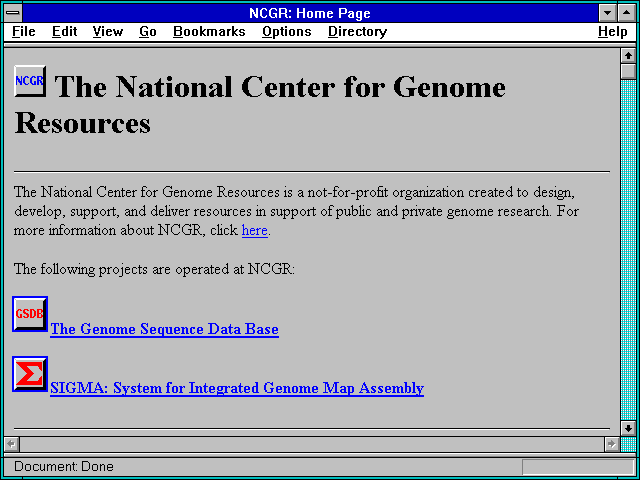This screenshot has height=480, width=640.
Task: Click the horizontal scrollbar right arrow
Action: coord(612,444)
